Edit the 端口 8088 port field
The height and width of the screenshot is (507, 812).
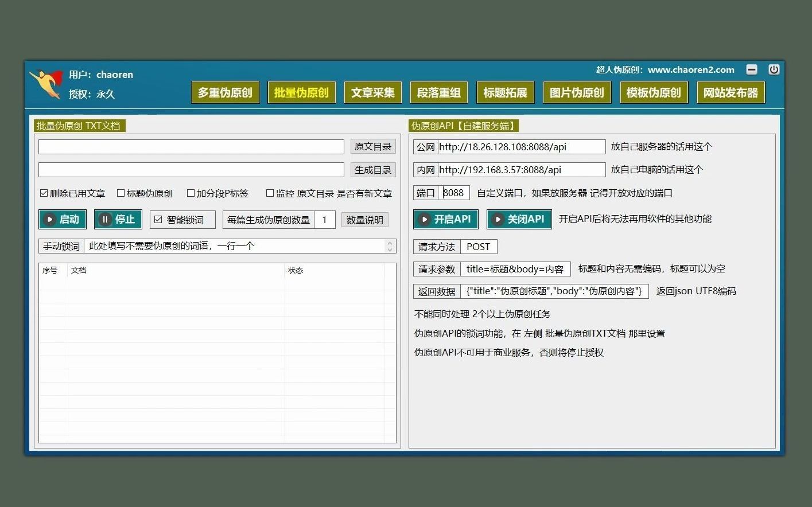455,193
